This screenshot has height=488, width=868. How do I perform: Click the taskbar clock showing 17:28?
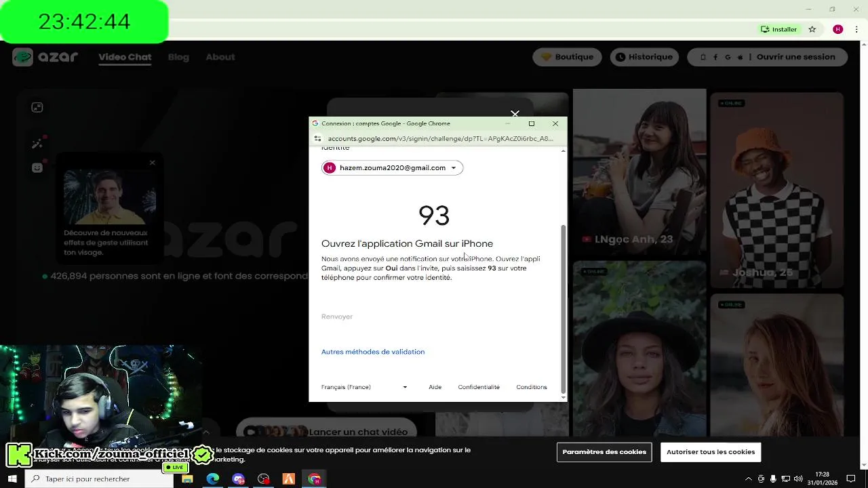(x=822, y=479)
